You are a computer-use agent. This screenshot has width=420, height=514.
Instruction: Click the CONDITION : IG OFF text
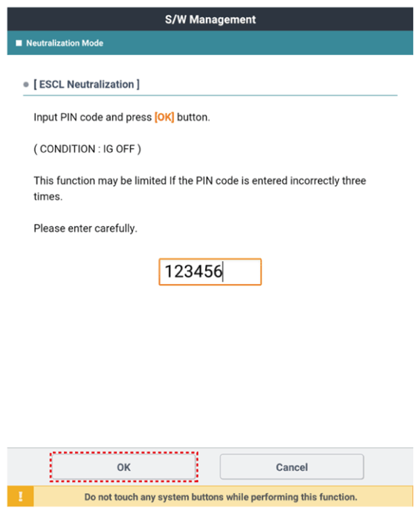pyautogui.click(x=88, y=149)
